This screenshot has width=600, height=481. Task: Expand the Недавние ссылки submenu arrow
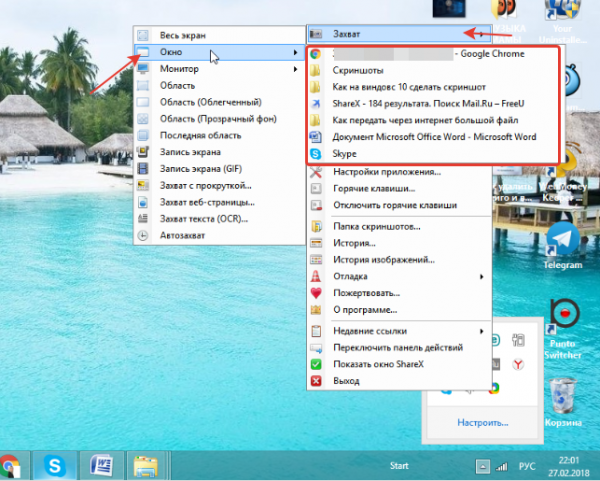tap(482, 331)
